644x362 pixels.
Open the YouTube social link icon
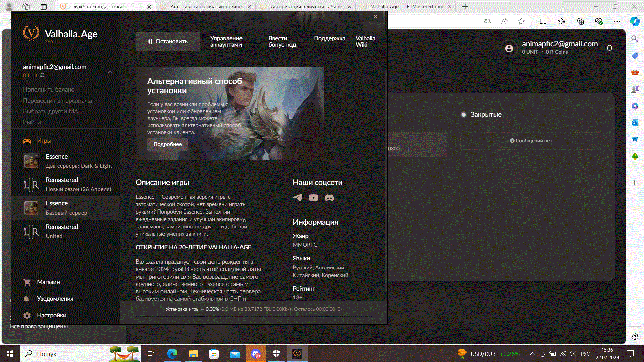[x=313, y=198]
